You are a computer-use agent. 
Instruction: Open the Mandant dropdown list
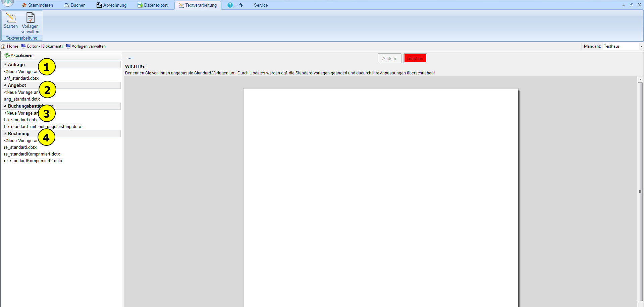[641, 47]
